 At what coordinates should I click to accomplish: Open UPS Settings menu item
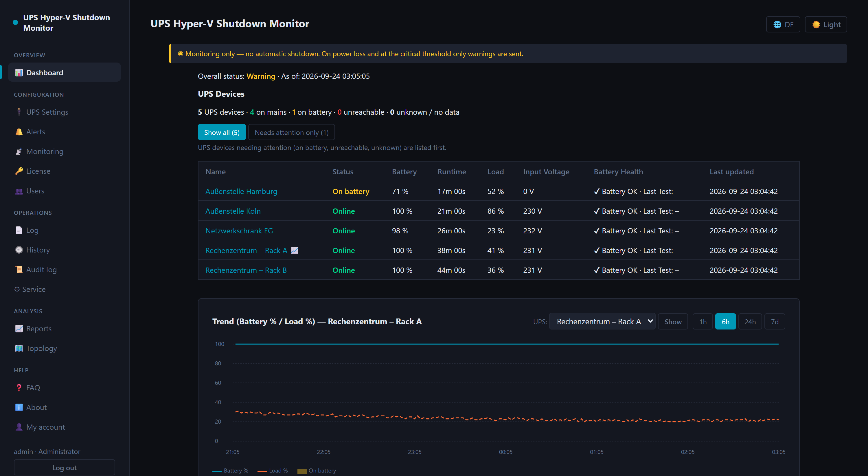(x=64, y=112)
